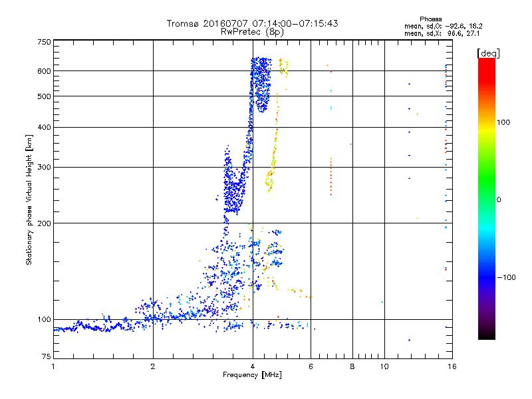
Task: Click the 'Frequency [MHz]' axis title
Action: (x=253, y=375)
